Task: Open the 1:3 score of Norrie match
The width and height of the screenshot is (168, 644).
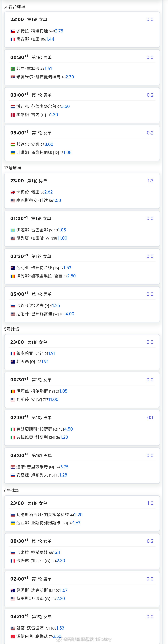Action: coord(150,181)
